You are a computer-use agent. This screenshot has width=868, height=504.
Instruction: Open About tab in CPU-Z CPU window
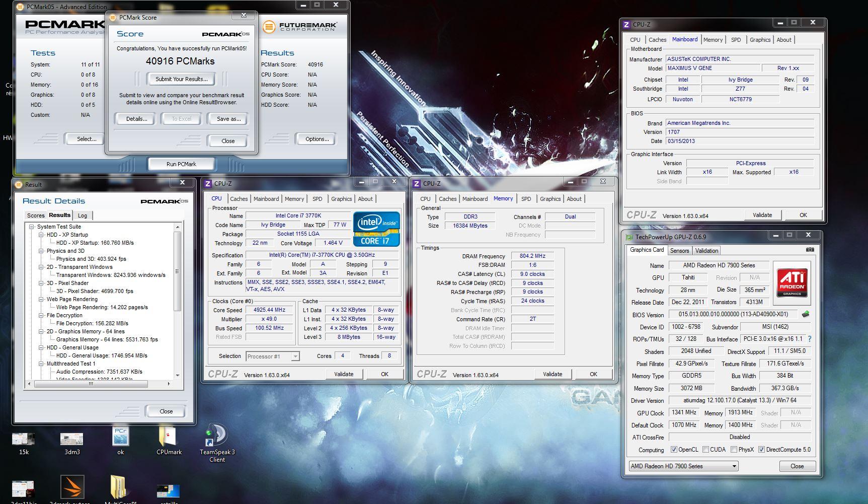365,199
